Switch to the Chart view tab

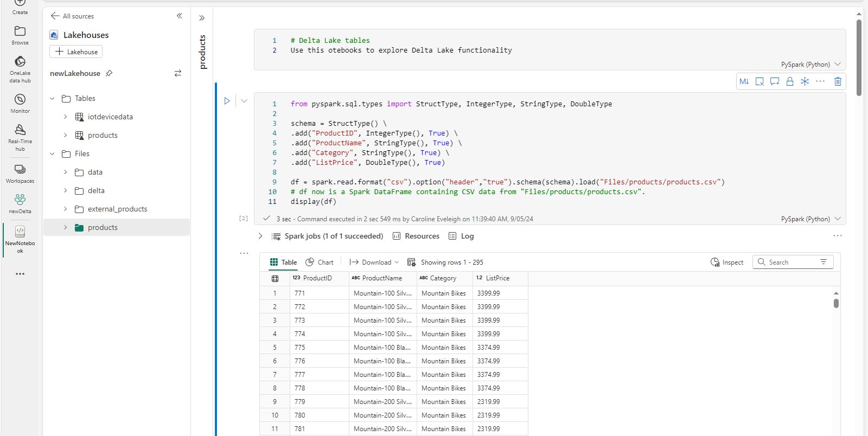coord(320,262)
